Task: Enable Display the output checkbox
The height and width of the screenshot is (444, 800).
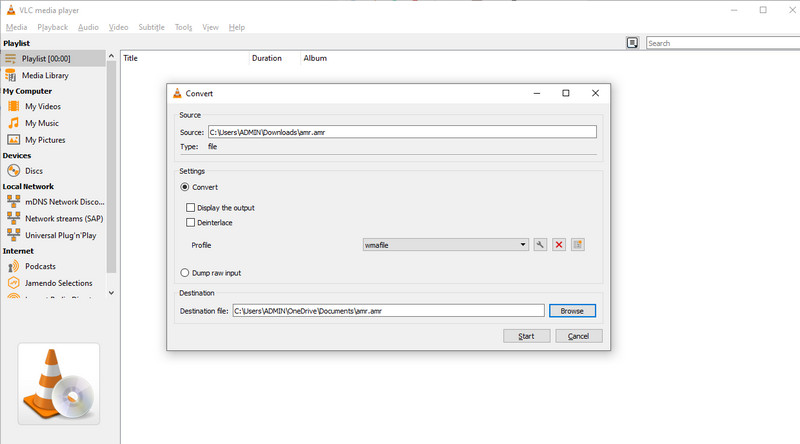Action: coord(190,208)
